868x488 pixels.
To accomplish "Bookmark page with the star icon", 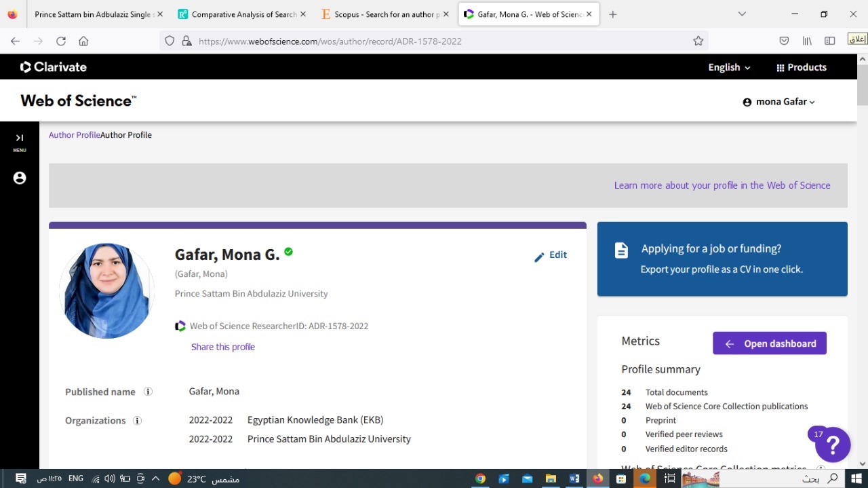I will tap(698, 41).
